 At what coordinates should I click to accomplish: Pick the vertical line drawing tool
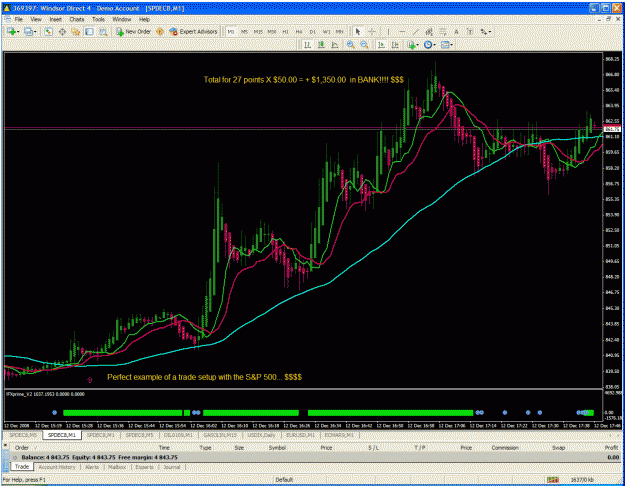(x=388, y=31)
